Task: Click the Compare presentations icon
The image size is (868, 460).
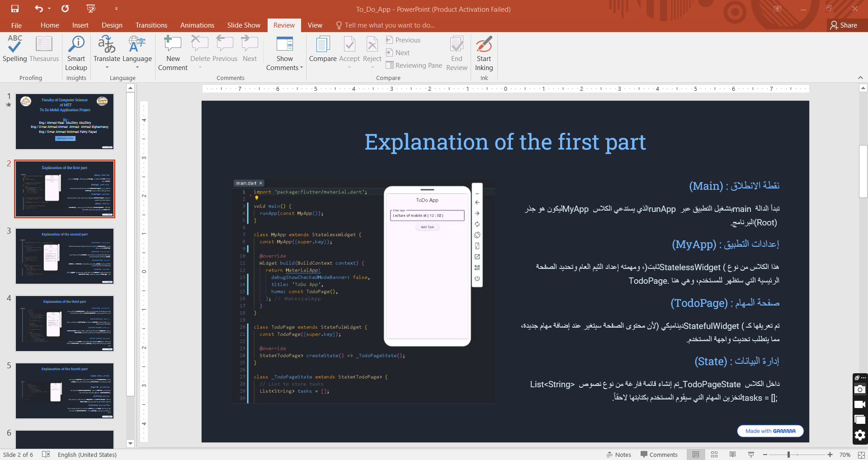Action: click(323, 49)
